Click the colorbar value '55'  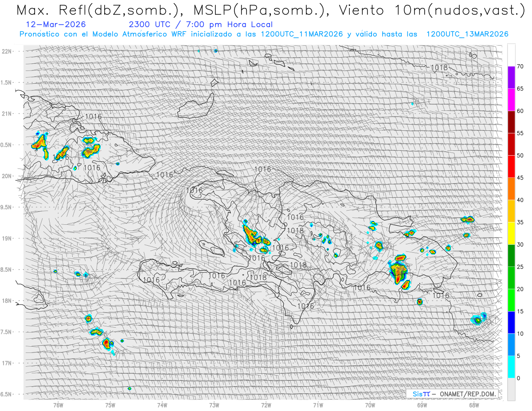click(520, 133)
